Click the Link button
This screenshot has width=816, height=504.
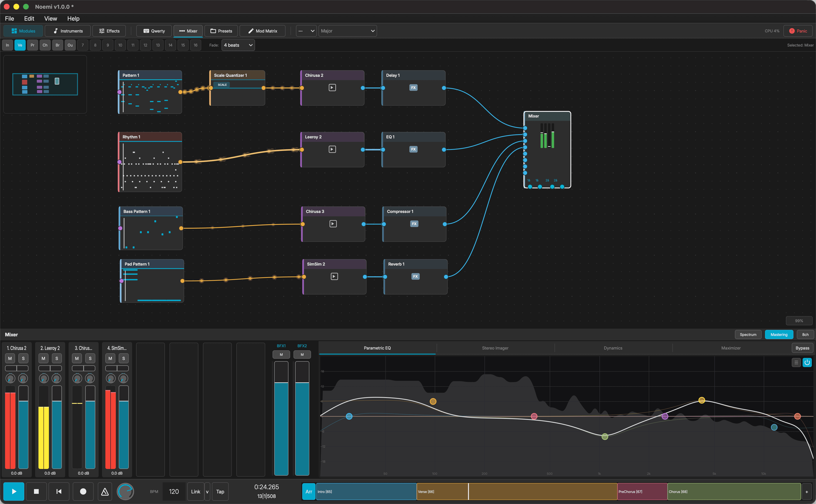tap(195, 491)
